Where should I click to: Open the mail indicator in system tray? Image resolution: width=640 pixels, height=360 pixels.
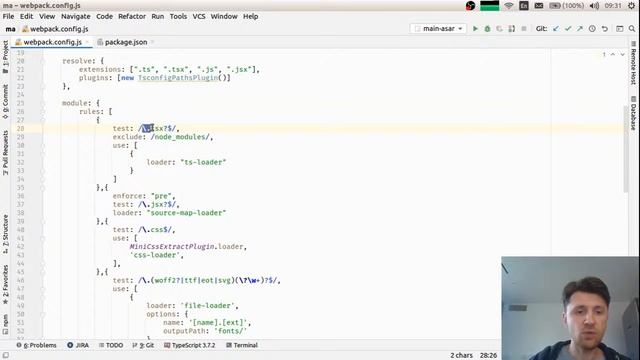point(539,5)
